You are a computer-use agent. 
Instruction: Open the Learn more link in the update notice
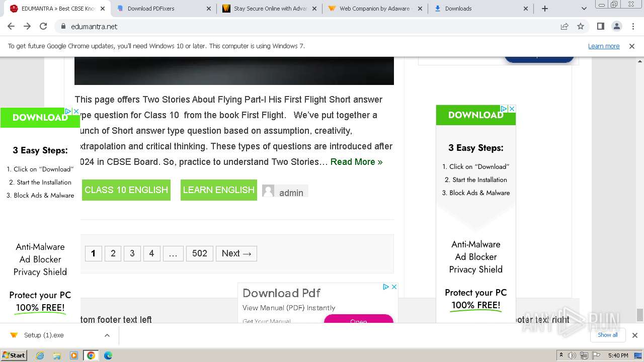pyautogui.click(x=604, y=46)
